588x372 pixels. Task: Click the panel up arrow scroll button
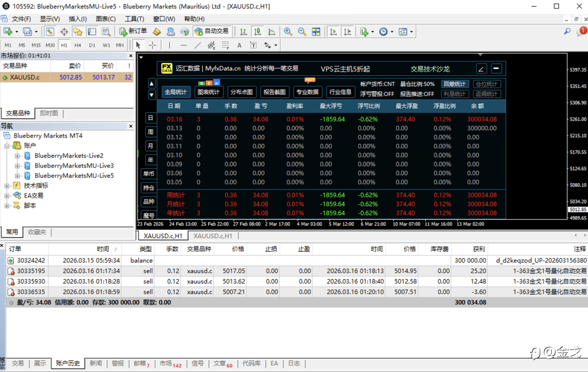tap(152, 84)
